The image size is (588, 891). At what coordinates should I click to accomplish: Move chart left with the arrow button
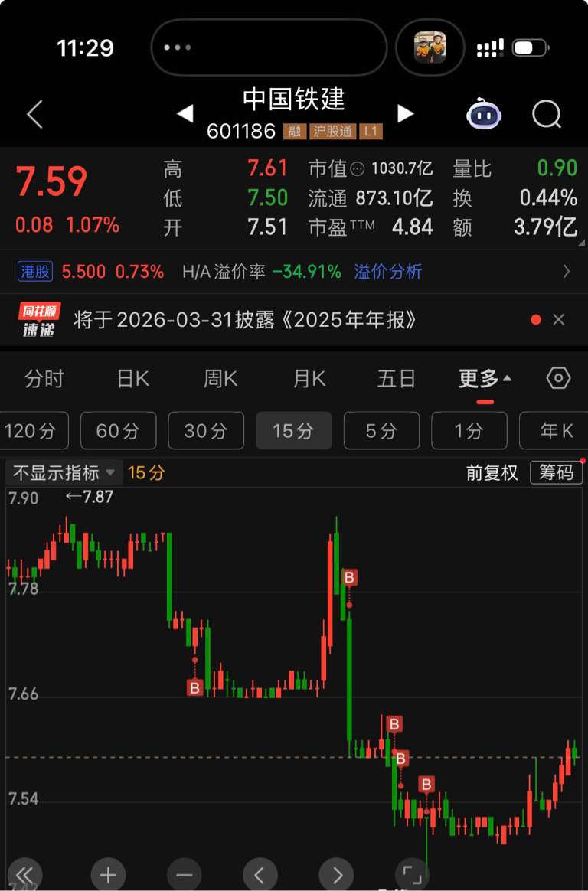(x=260, y=875)
